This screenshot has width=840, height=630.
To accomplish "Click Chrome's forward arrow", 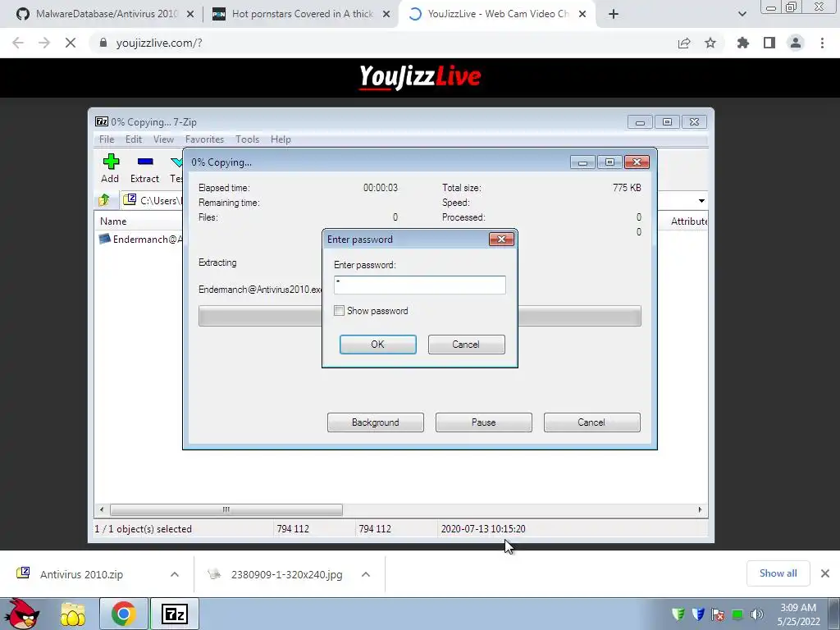I will click(44, 43).
